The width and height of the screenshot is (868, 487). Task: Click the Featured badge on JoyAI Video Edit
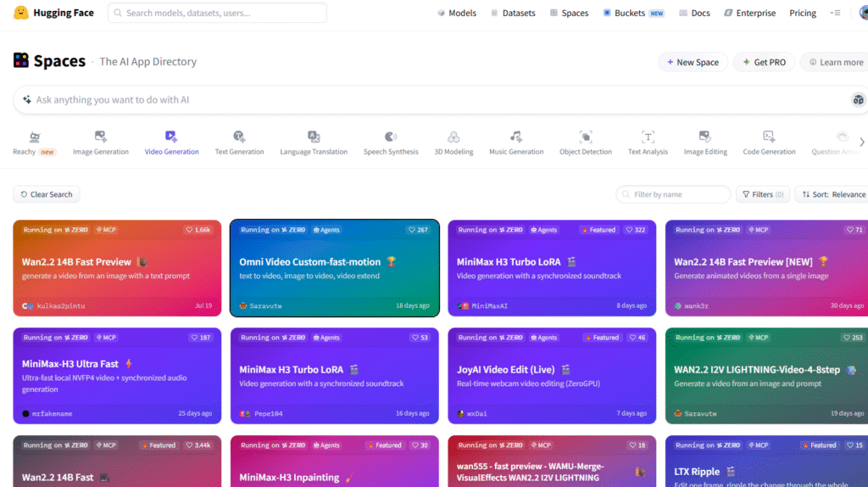(602, 338)
